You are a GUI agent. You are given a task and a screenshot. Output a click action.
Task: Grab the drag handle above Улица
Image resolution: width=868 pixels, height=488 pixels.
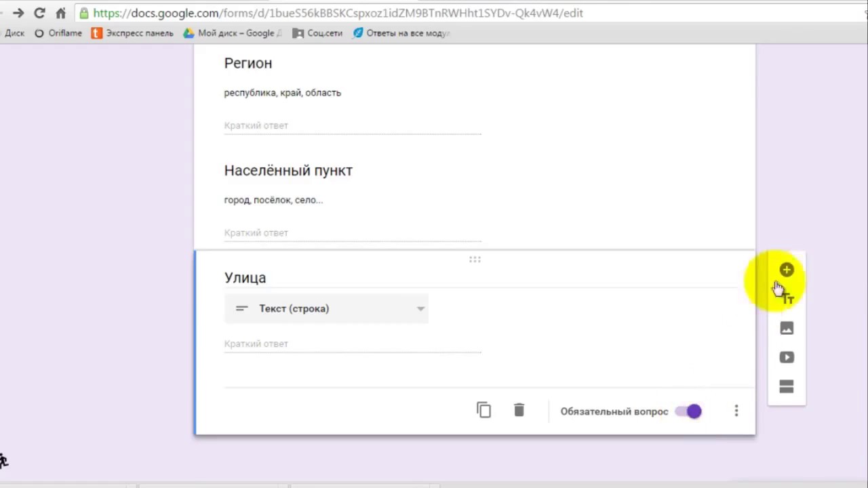pyautogui.click(x=475, y=259)
